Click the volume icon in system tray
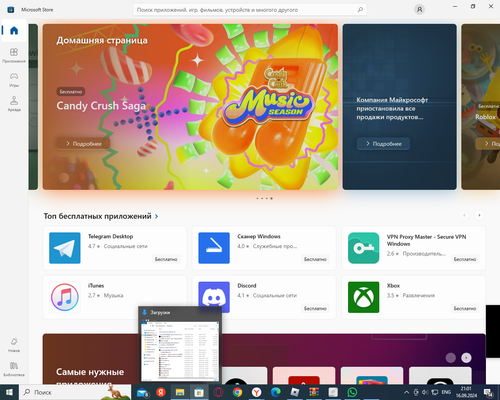Image resolution: width=500 pixels, height=400 pixels. coord(425,392)
